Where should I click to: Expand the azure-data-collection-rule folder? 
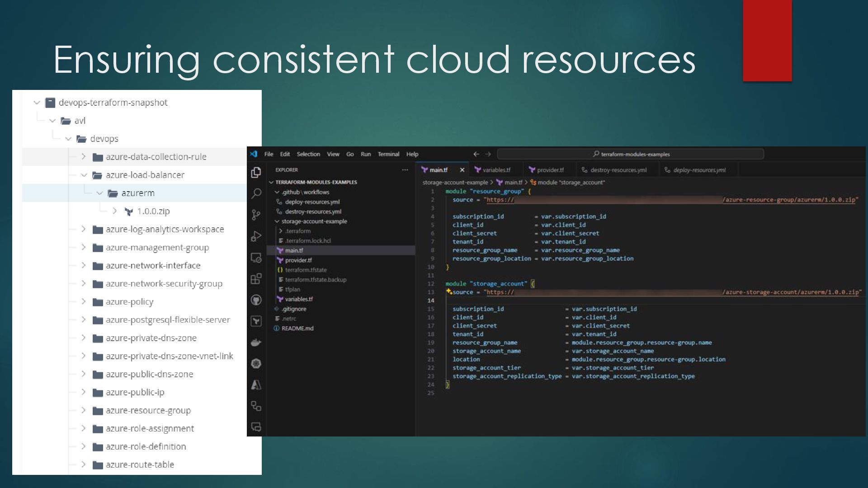click(84, 157)
